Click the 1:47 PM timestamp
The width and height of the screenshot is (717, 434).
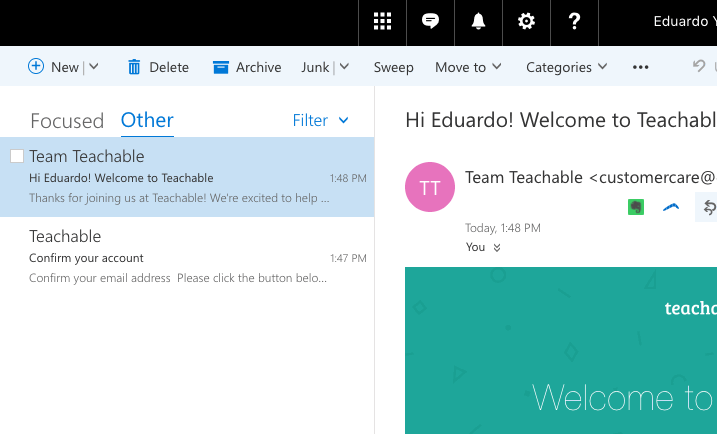[x=348, y=258]
